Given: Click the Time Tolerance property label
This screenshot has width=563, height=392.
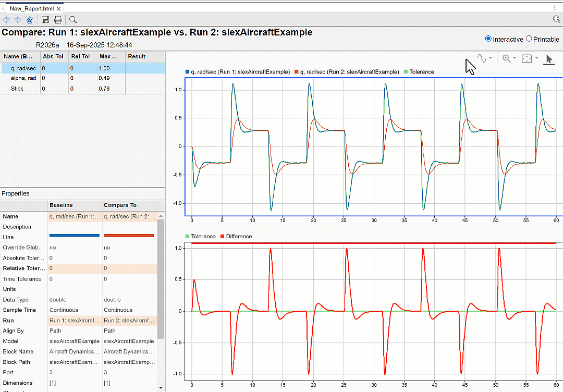Looking at the screenshot, I should pyautogui.click(x=22, y=279).
